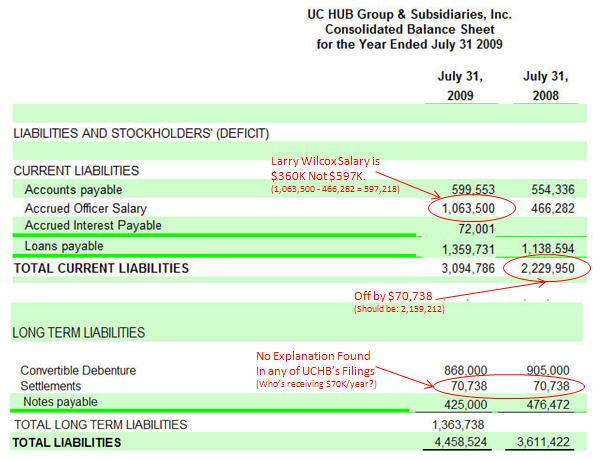Click Accounts payable value 554,336
This screenshot has height=459, width=604.
coord(553,189)
